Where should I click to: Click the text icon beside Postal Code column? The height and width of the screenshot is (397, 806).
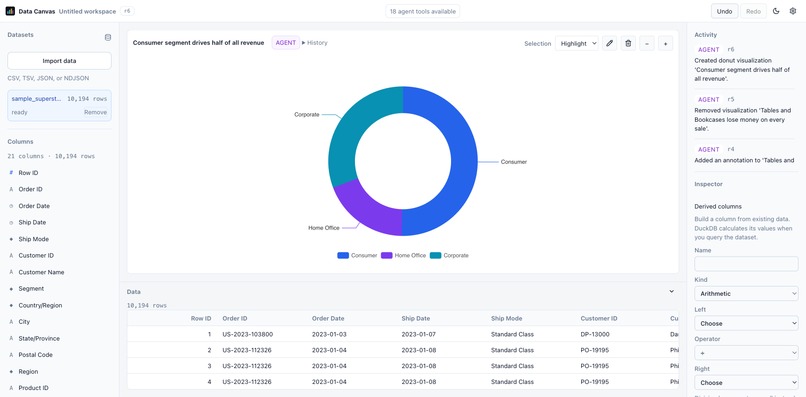[x=11, y=355]
